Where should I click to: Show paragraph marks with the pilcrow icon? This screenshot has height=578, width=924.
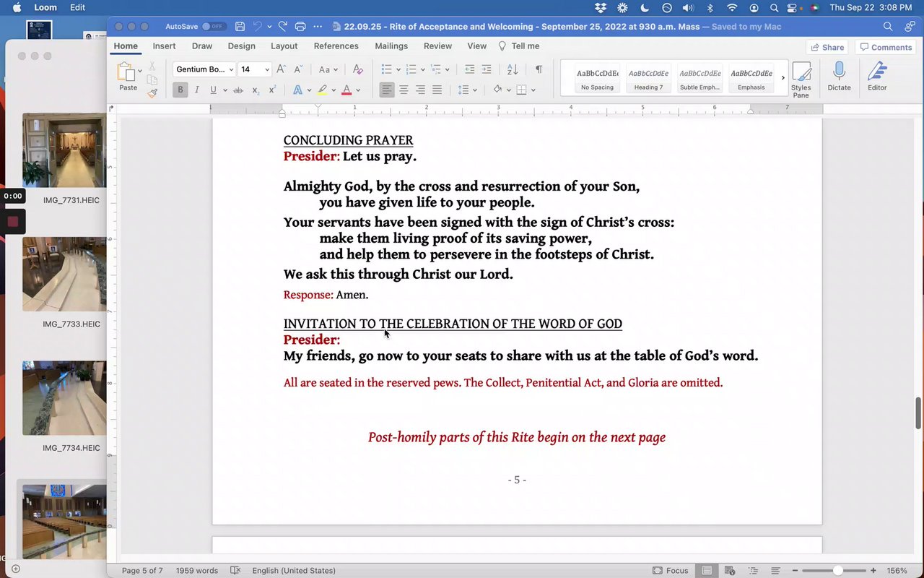[x=539, y=69]
